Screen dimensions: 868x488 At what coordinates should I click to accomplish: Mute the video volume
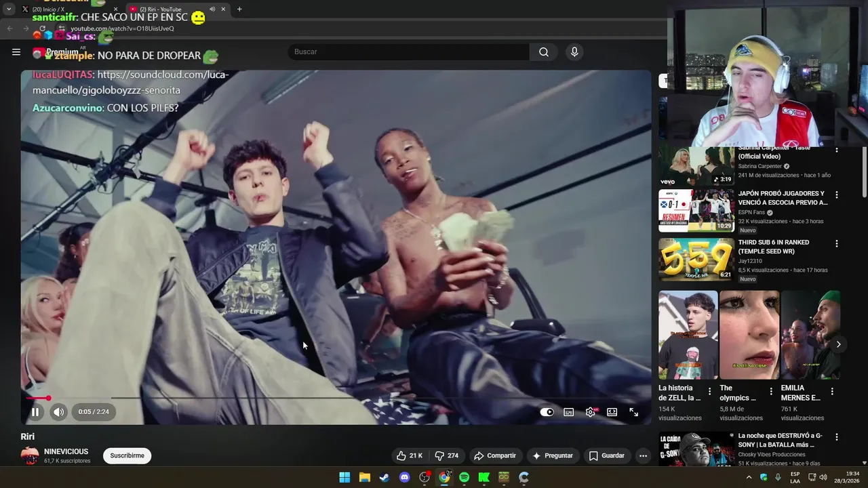tap(59, 411)
